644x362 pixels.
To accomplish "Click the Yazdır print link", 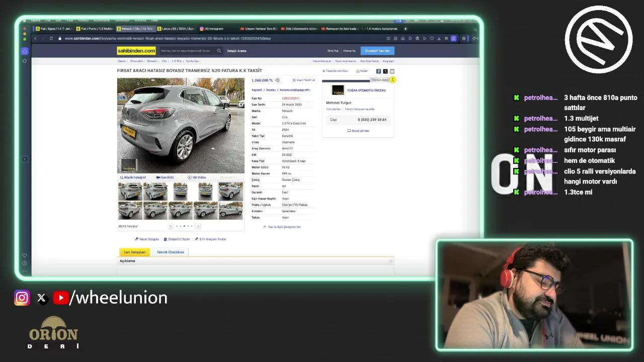I will [362, 71].
